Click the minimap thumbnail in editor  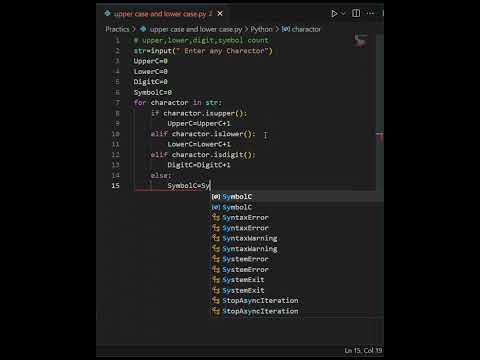(361, 40)
